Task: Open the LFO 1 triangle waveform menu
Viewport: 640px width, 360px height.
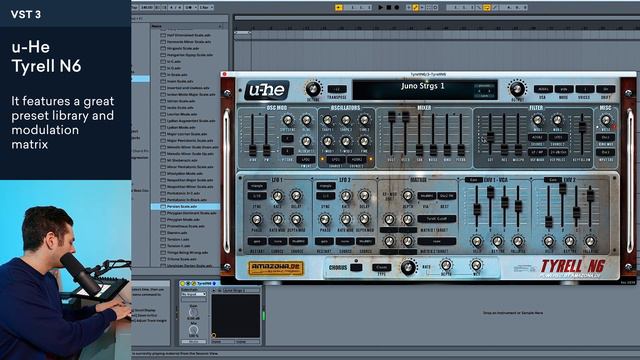Action: click(257, 186)
